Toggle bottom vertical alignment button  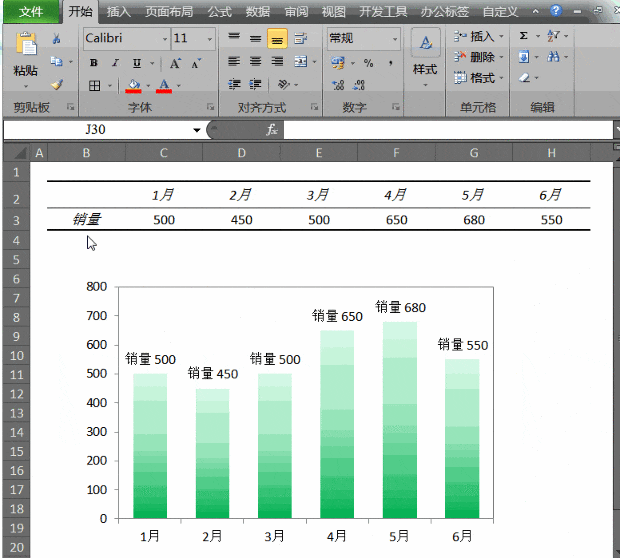[x=277, y=39]
